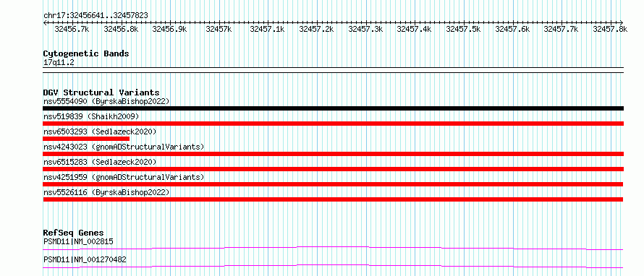Click the 32457.3k ruler tick label
This screenshot has height=276, width=644.
click(x=365, y=29)
